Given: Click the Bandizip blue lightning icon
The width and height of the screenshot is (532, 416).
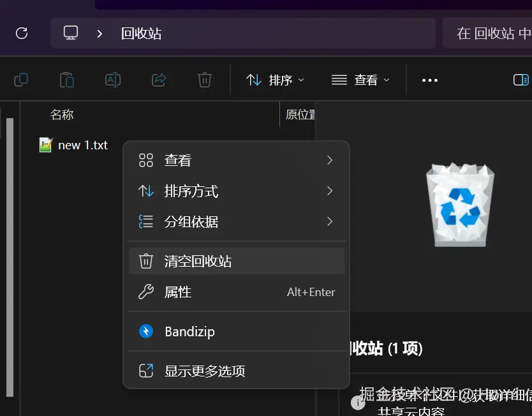Looking at the screenshot, I should click(146, 331).
